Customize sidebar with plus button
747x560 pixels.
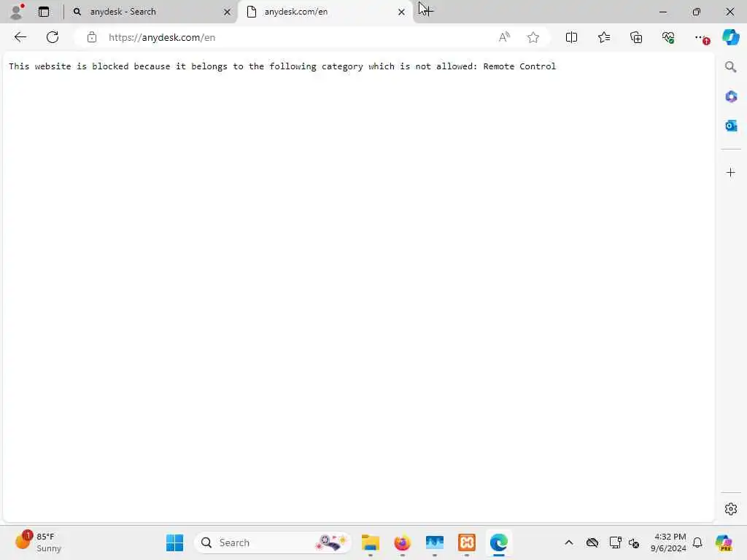pos(731,172)
